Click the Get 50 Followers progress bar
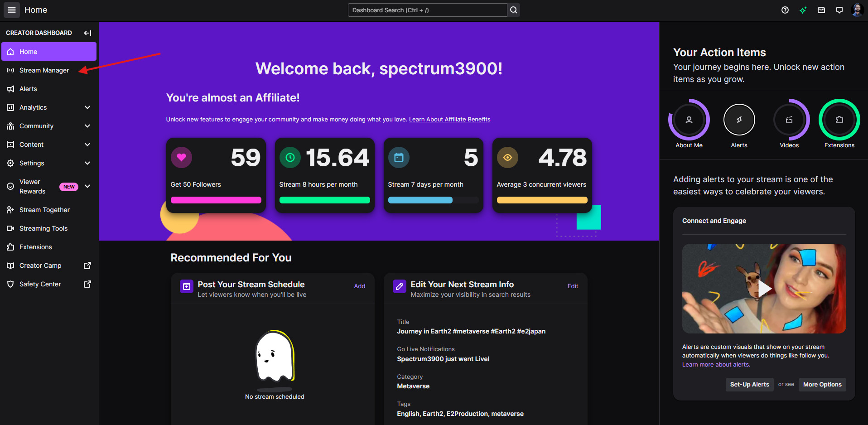Image resolution: width=868 pixels, height=425 pixels. click(x=216, y=200)
